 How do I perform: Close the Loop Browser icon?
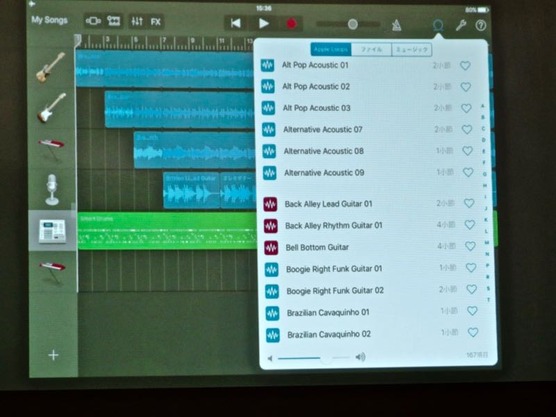tap(438, 26)
